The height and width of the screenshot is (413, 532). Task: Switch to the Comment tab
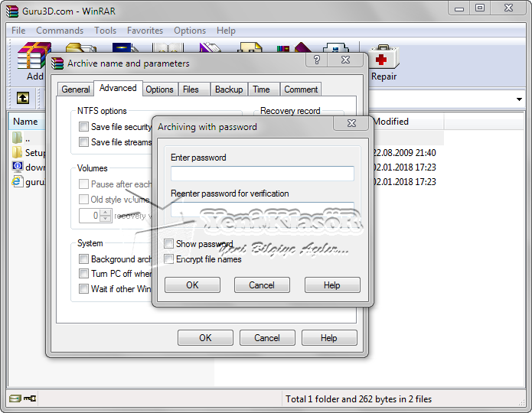click(x=301, y=89)
